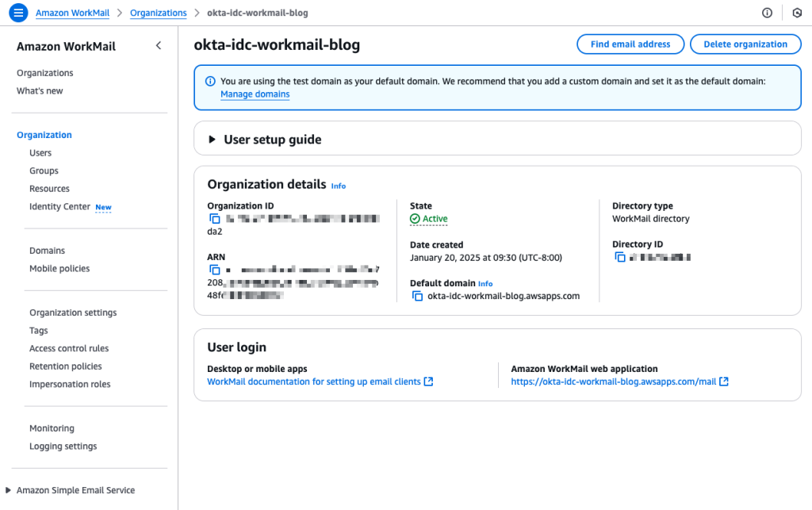This screenshot has width=812, height=510.
Task: Open Tags page in sidebar
Action: pos(38,330)
